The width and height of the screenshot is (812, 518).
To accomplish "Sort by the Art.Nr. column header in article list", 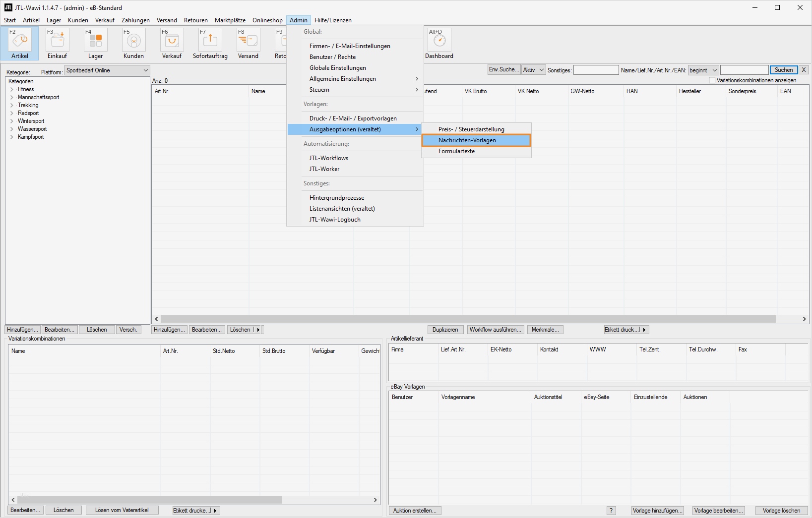I will tap(200, 91).
